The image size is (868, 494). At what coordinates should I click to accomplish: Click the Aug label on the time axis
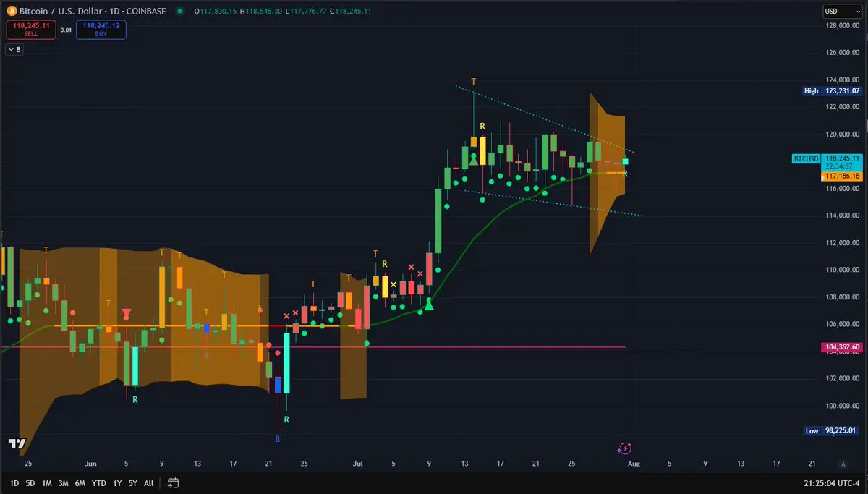click(x=634, y=464)
